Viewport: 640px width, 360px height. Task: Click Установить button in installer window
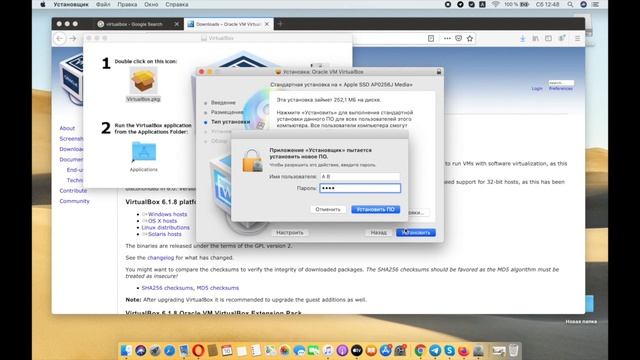(416, 233)
